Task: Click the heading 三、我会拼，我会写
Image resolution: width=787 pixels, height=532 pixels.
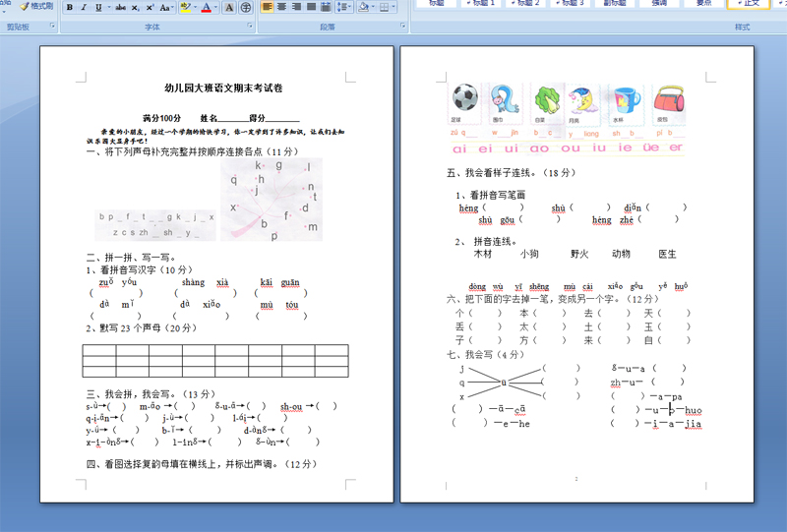Action: pos(151,394)
